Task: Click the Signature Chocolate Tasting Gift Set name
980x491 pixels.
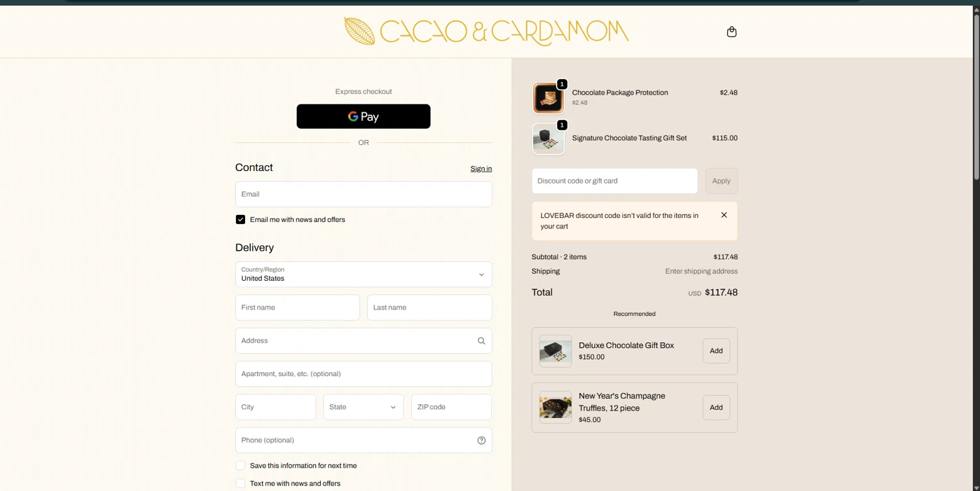Action: [629, 138]
